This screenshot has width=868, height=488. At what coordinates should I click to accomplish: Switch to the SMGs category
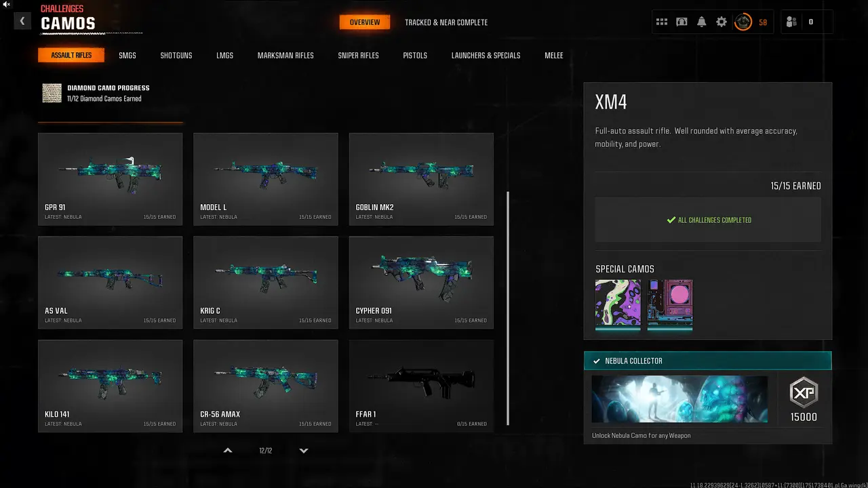point(127,56)
